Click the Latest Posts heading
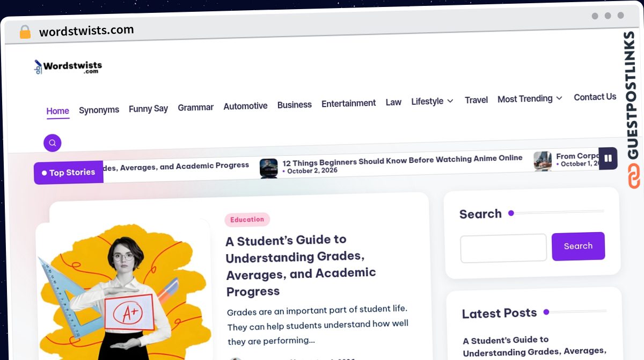This screenshot has width=644, height=360. point(499,313)
